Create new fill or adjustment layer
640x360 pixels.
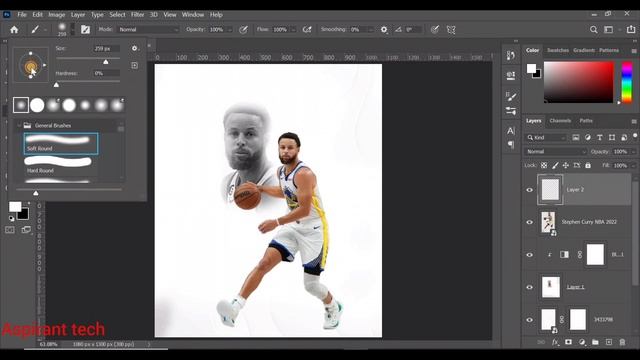click(582, 342)
